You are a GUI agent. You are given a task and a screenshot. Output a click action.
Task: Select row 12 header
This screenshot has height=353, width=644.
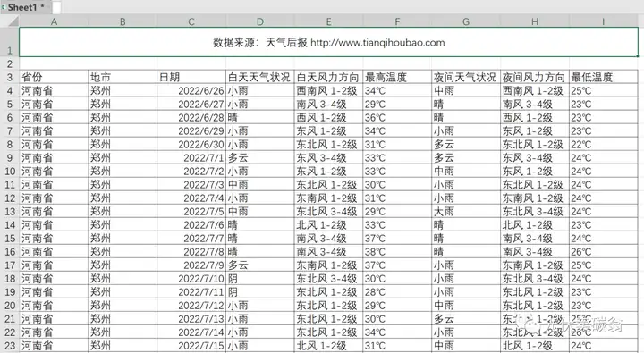pyautogui.click(x=10, y=198)
